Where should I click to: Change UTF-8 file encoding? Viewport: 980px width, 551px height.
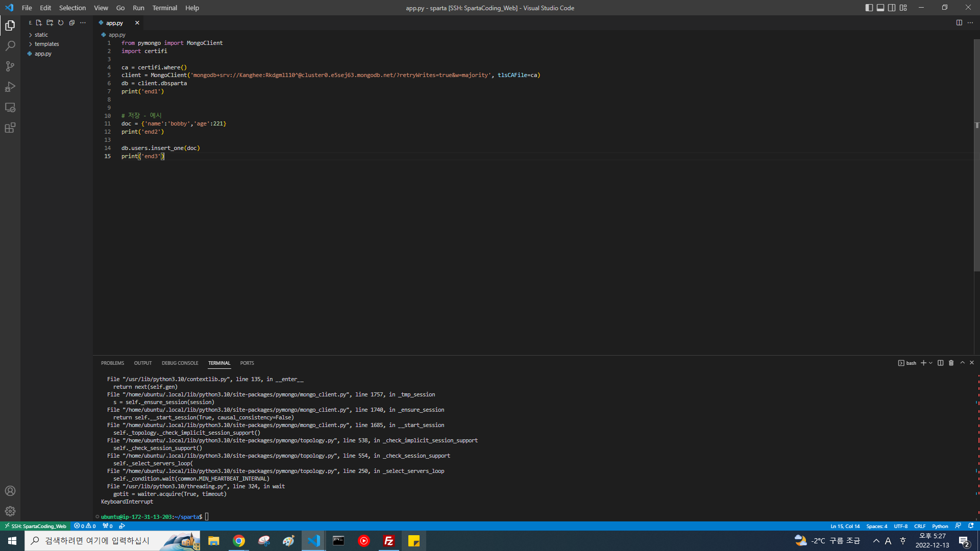pos(901,526)
